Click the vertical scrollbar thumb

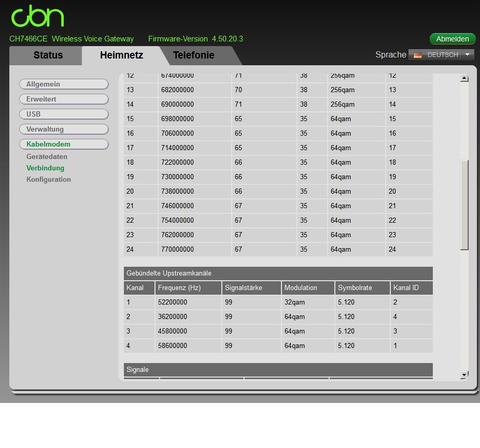tap(464, 205)
